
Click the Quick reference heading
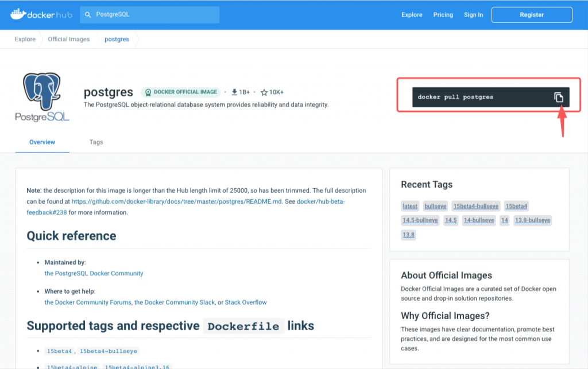tap(71, 236)
